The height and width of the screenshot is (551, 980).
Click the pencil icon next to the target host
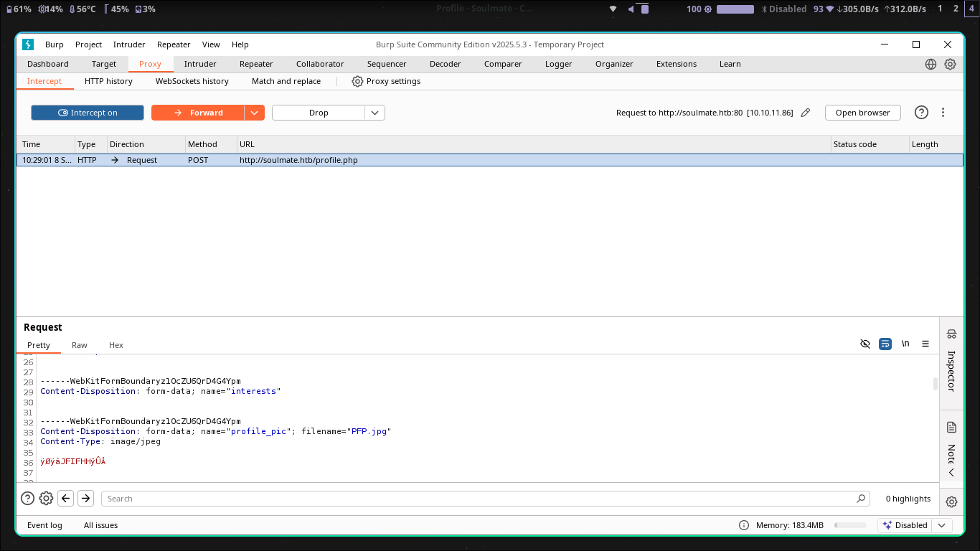click(805, 113)
